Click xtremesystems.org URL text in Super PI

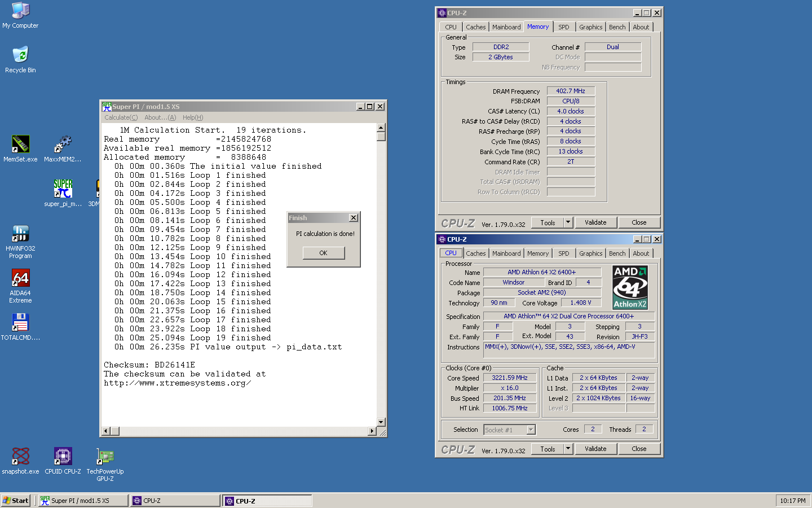coord(178,383)
